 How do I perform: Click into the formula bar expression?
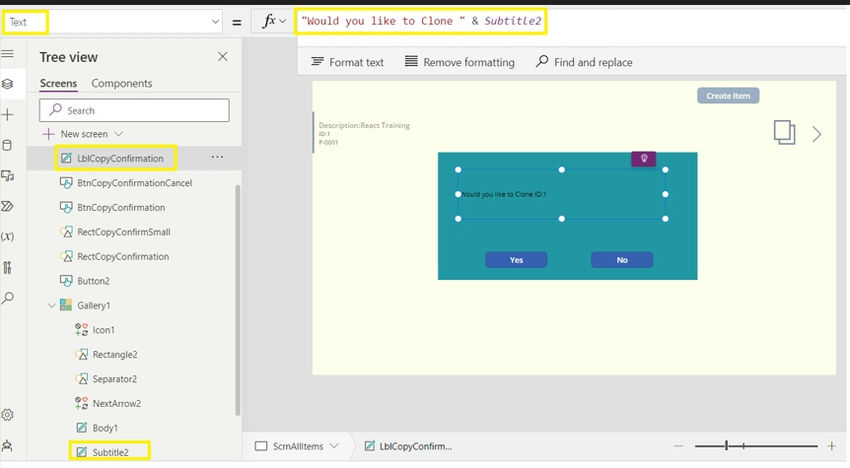point(421,21)
